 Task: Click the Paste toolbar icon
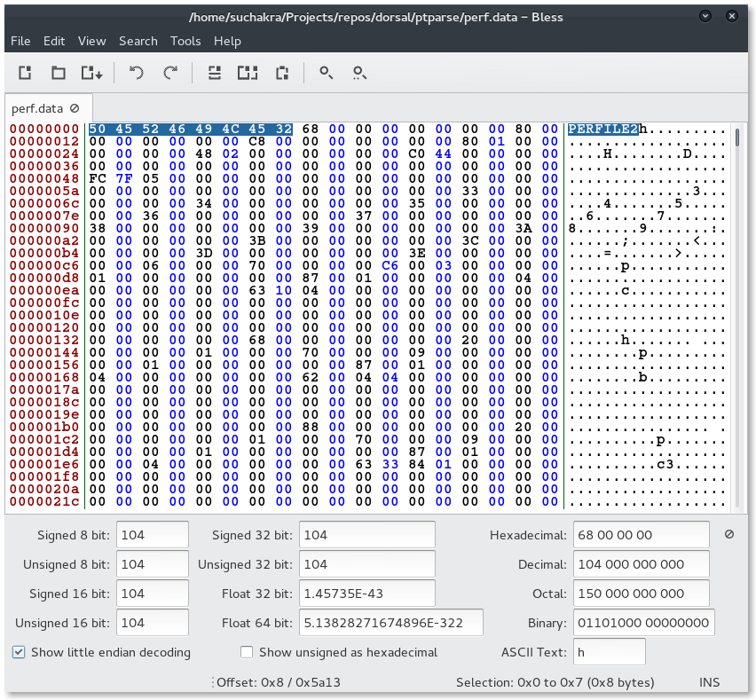click(282, 73)
